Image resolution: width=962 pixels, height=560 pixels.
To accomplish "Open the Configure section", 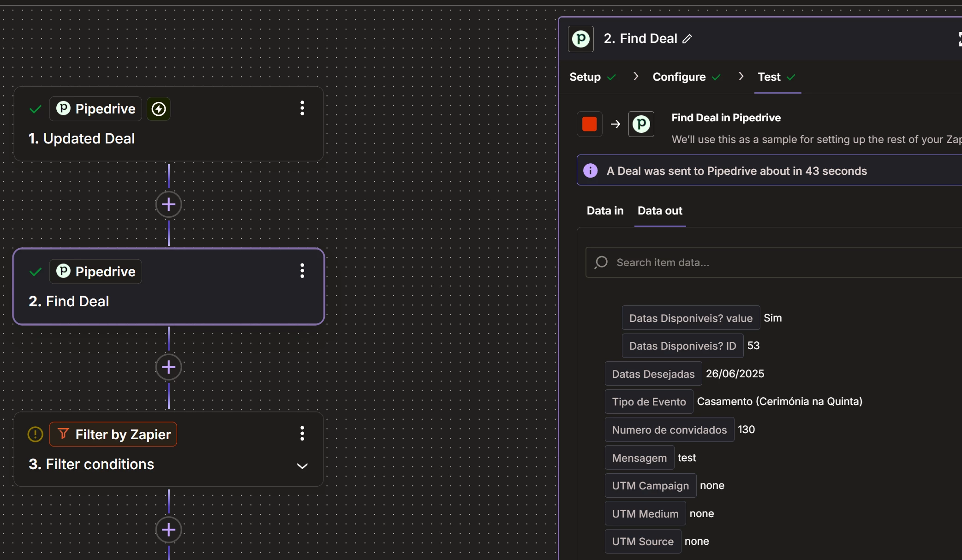I will click(679, 77).
